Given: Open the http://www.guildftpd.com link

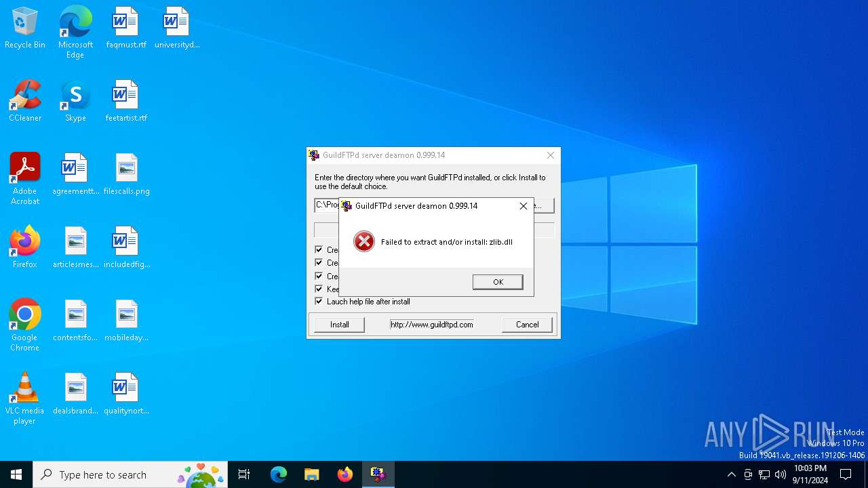Looking at the screenshot, I should (x=432, y=325).
